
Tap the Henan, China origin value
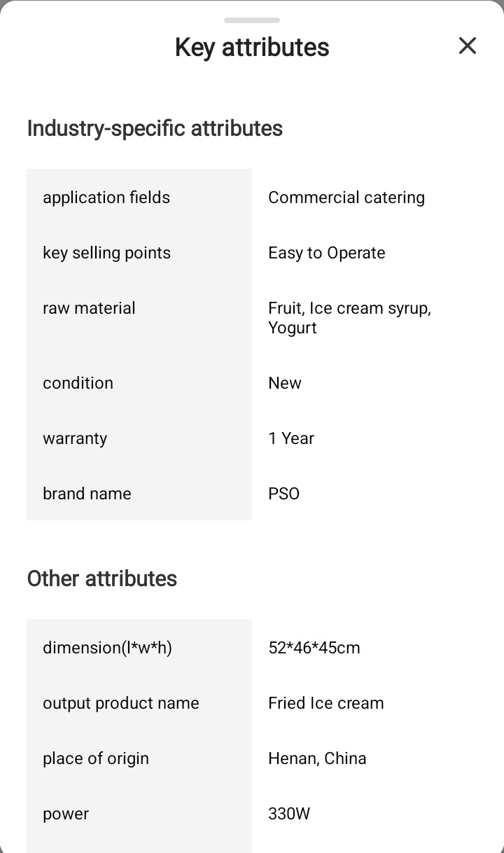point(317,758)
